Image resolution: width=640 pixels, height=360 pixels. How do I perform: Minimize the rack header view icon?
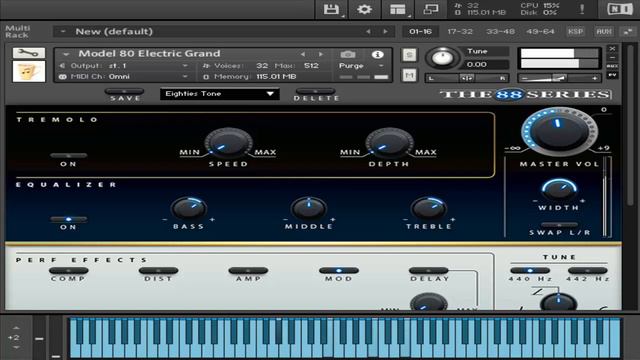628,31
